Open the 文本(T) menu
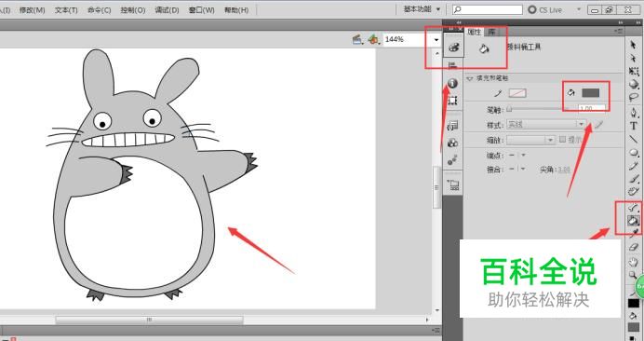The image size is (644, 341). [66, 10]
